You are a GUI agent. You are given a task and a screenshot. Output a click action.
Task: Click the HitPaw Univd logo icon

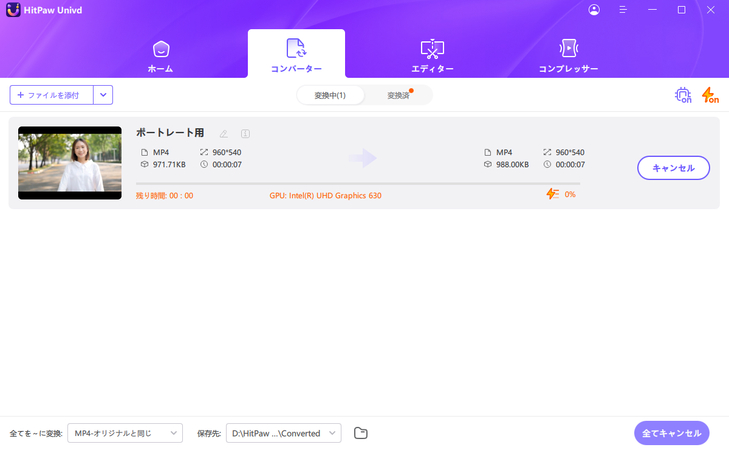coord(13,10)
